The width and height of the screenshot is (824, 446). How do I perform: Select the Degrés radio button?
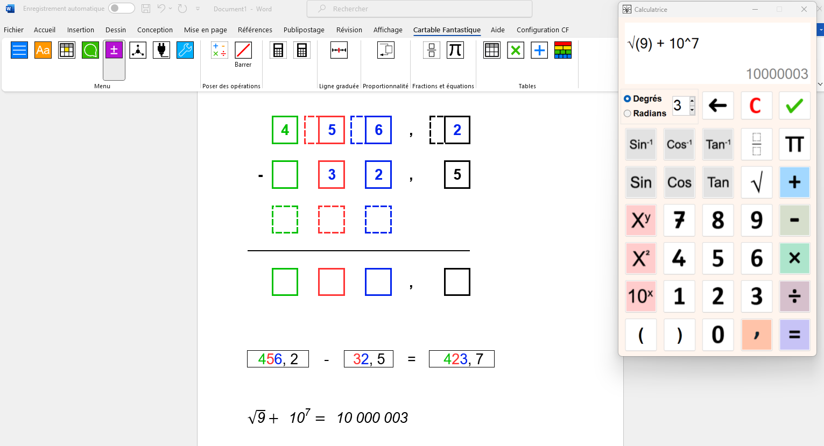click(627, 99)
